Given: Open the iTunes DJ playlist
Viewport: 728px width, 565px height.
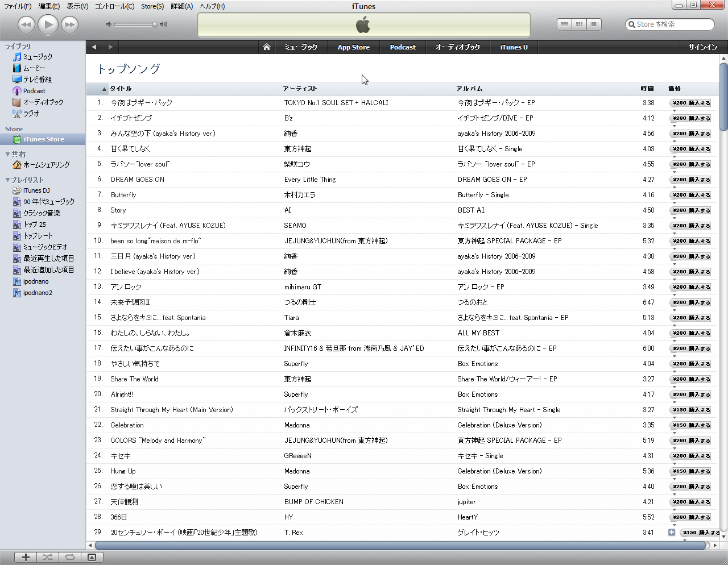Looking at the screenshot, I should pyautogui.click(x=36, y=190).
